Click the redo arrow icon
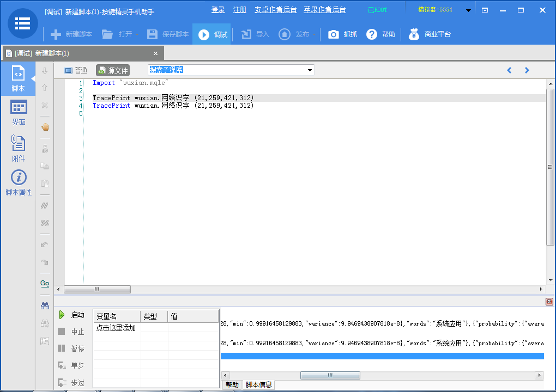Image resolution: width=556 pixels, height=392 pixels. tap(45, 262)
